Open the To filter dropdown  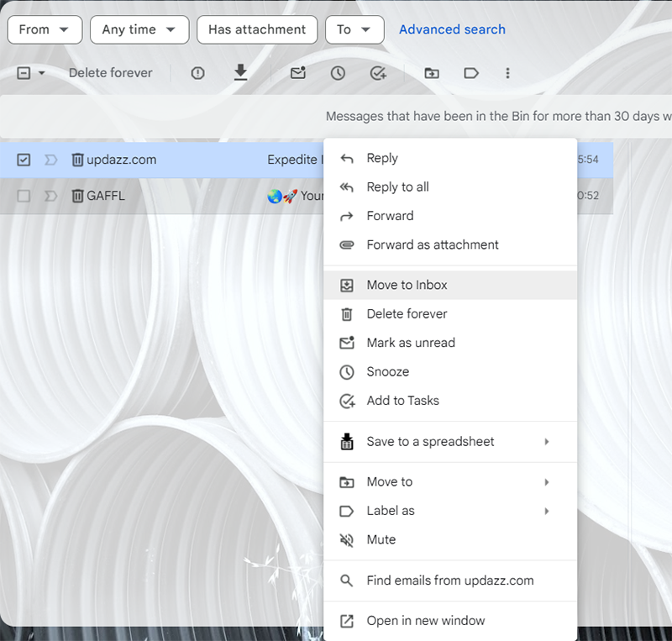click(x=354, y=29)
